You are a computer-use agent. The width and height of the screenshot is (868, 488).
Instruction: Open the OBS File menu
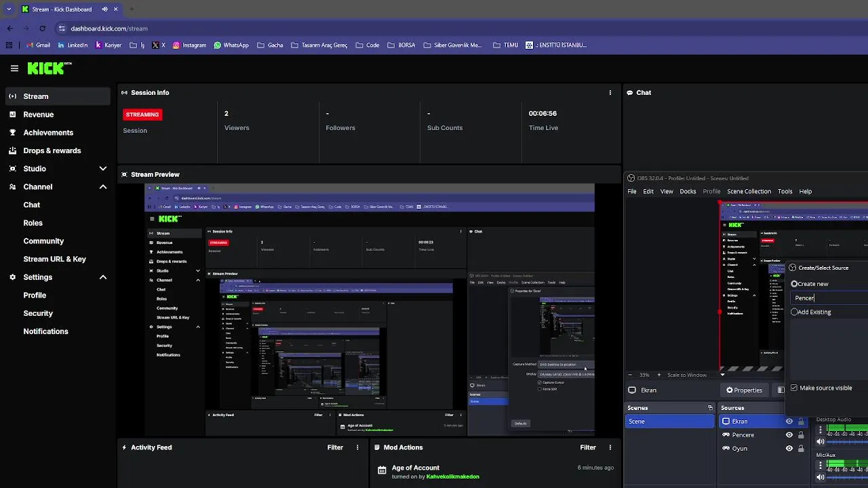coord(632,192)
